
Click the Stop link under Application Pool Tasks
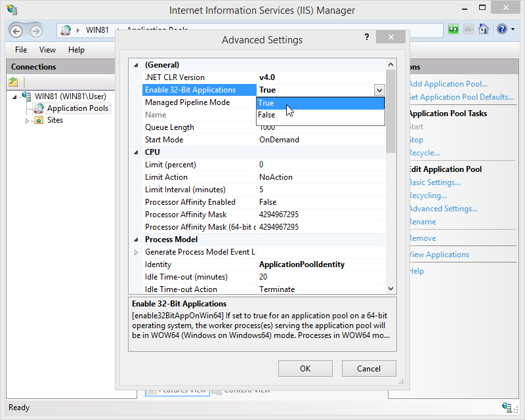[x=416, y=140]
